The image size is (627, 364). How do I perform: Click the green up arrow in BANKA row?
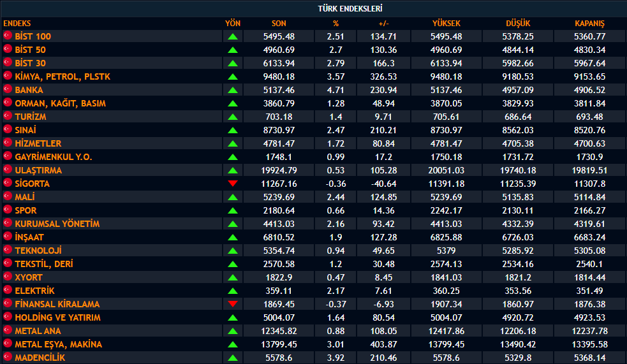pyautogui.click(x=233, y=90)
